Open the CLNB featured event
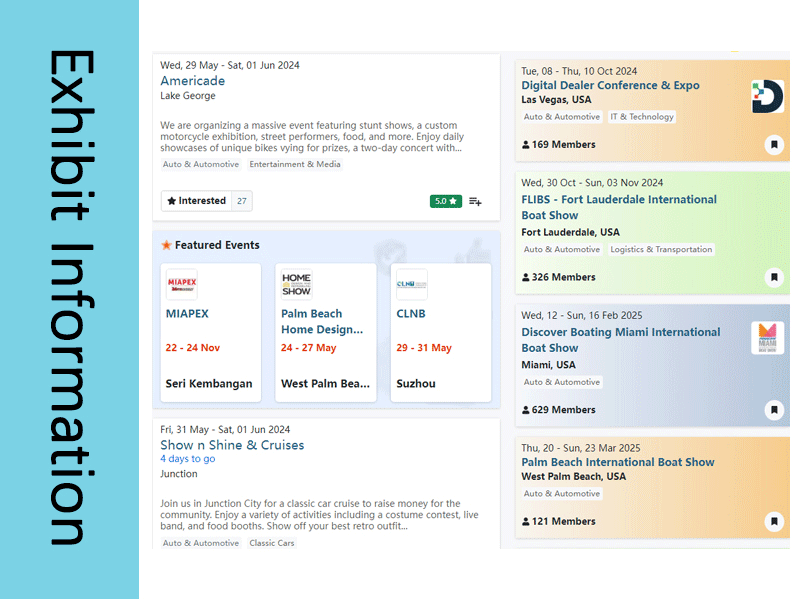The height and width of the screenshot is (600, 800). (411, 314)
